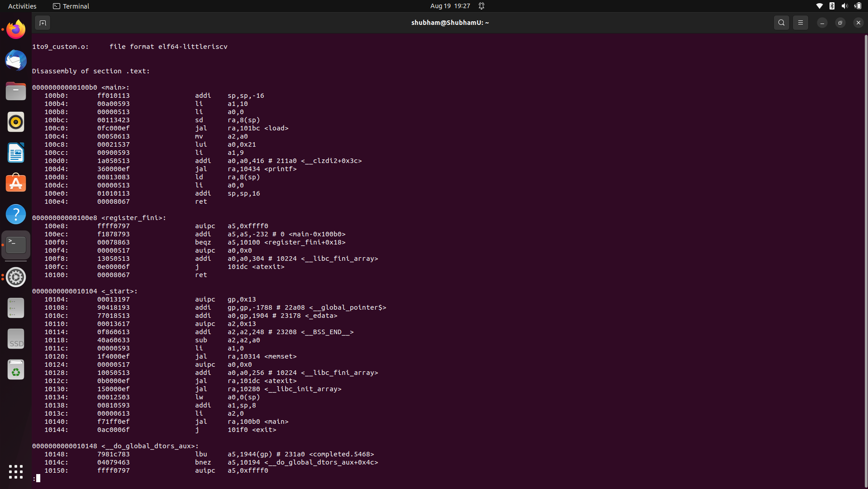Open the Rhythmbox music player
This screenshot has width=868, height=489.
click(x=15, y=122)
